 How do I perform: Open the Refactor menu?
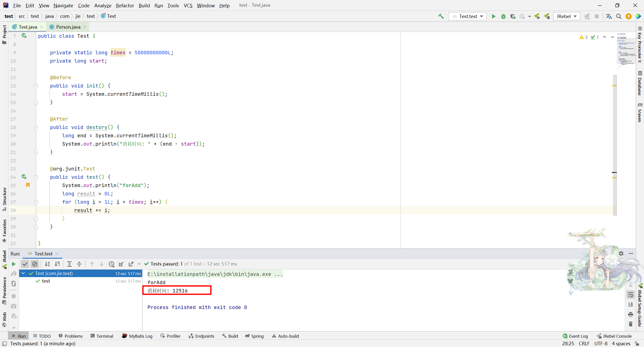[x=125, y=5]
